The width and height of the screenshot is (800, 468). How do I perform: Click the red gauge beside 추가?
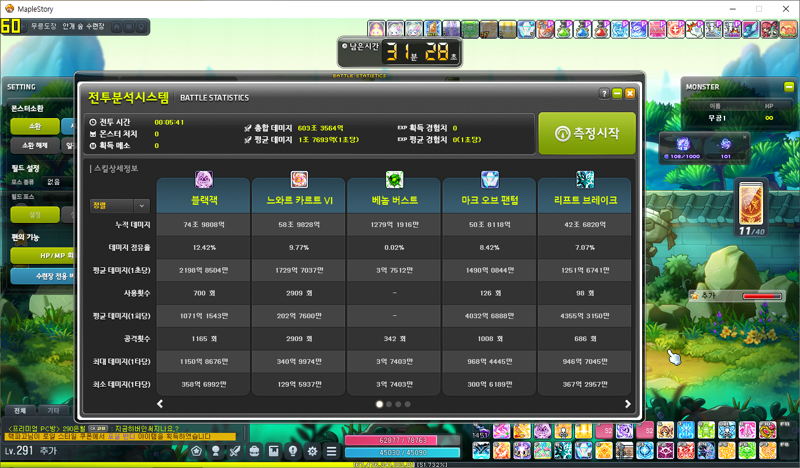[x=762, y=296]
